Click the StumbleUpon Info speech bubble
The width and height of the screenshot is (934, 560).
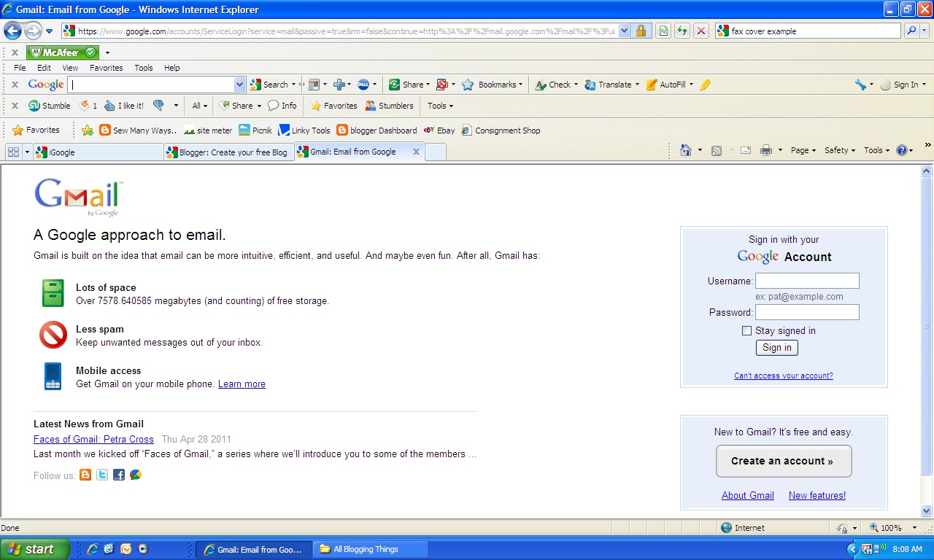click(282, 106)
